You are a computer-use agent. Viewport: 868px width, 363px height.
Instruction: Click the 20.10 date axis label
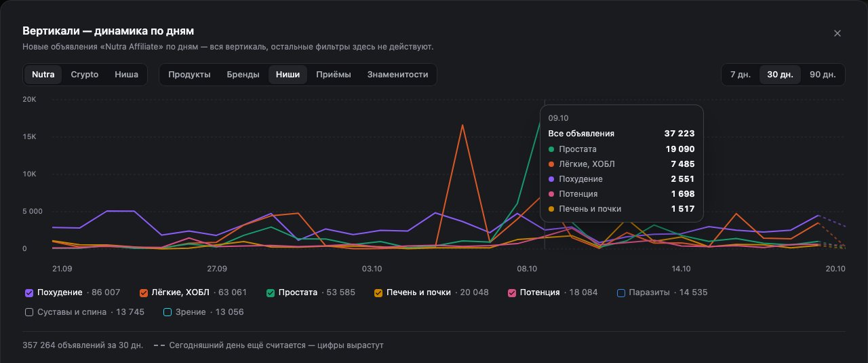tap(835, 269)
